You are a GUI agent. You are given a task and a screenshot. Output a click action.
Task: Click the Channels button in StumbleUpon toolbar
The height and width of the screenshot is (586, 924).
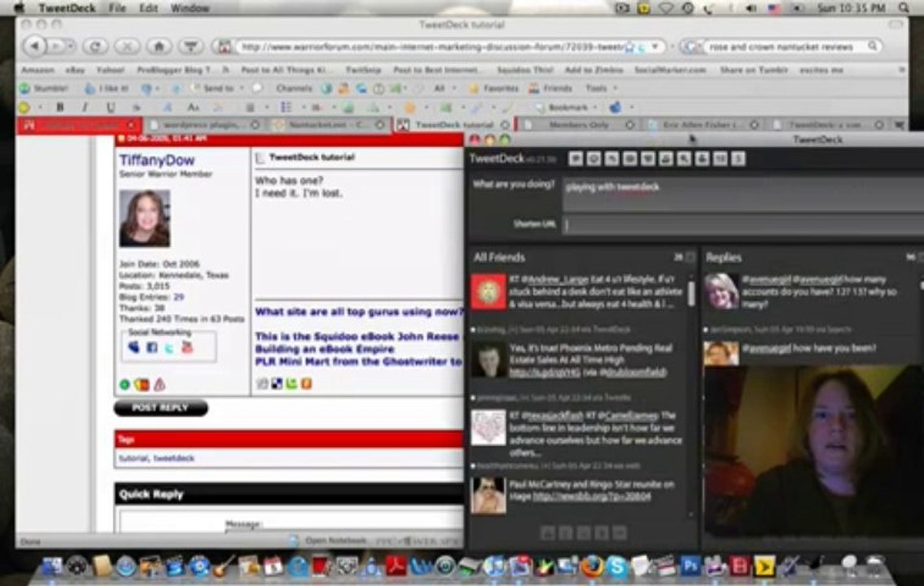[x=293, y=89]
